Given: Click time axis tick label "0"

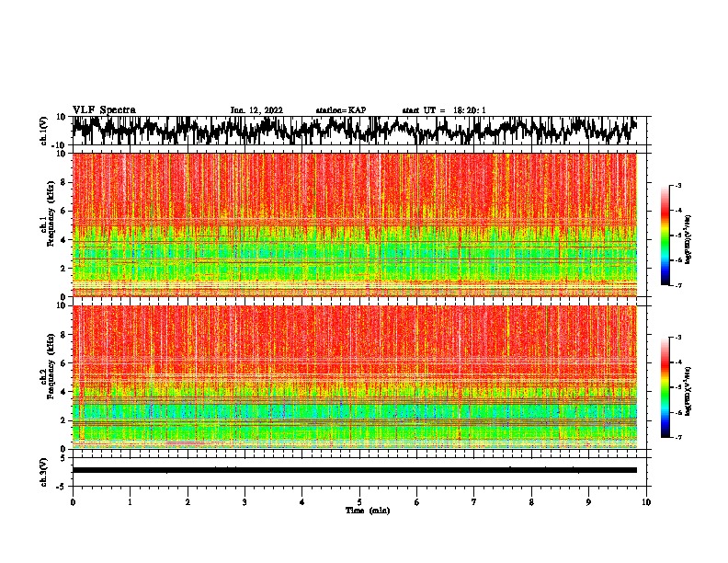Looking at the screenshot, I should click(73, 502).
